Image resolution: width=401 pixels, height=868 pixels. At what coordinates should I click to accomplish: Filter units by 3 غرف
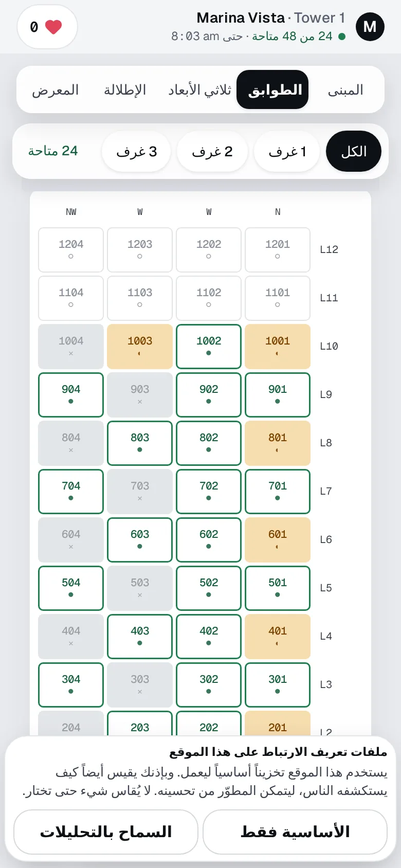tap(136, 151)
